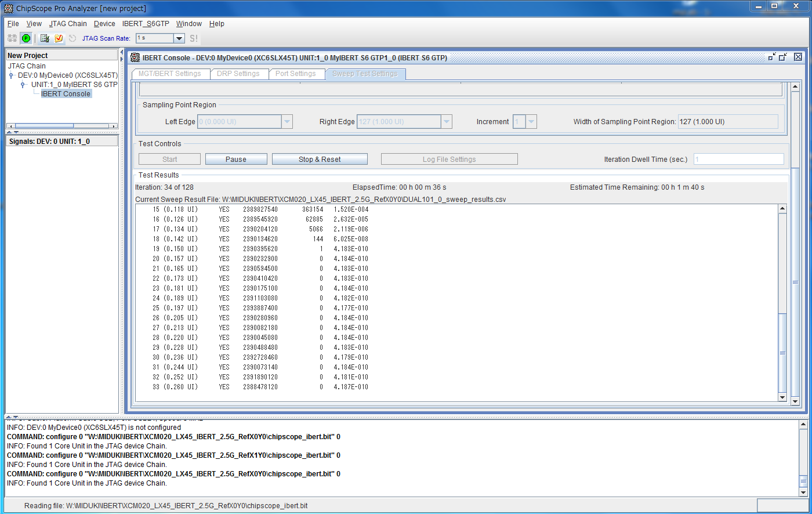Close the IBERT Console internal window
This screenshot has width=812, height=514.
tap(798, 57)
